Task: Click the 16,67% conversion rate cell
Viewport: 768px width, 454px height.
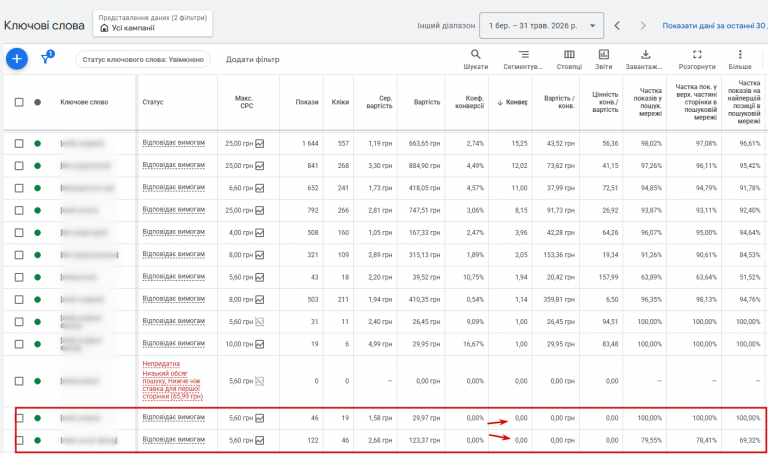Action: (473, 344)
